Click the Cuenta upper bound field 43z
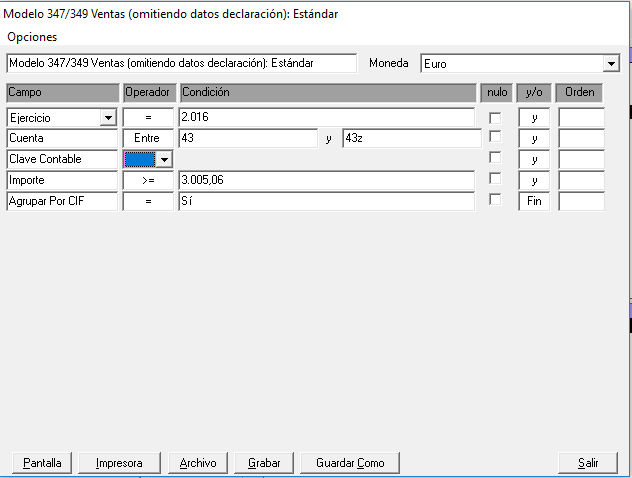Viewport: 632px width, 478px height. (412, 138)
